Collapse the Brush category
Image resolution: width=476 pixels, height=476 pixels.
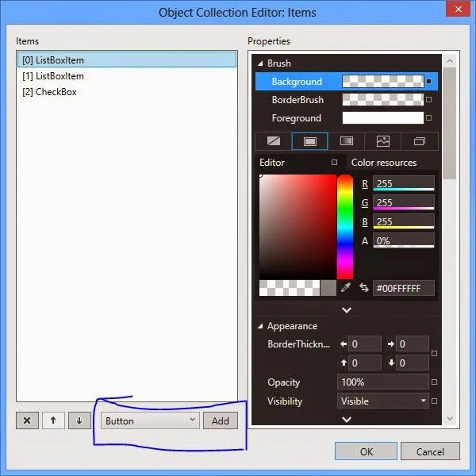[x=260, y=63]
